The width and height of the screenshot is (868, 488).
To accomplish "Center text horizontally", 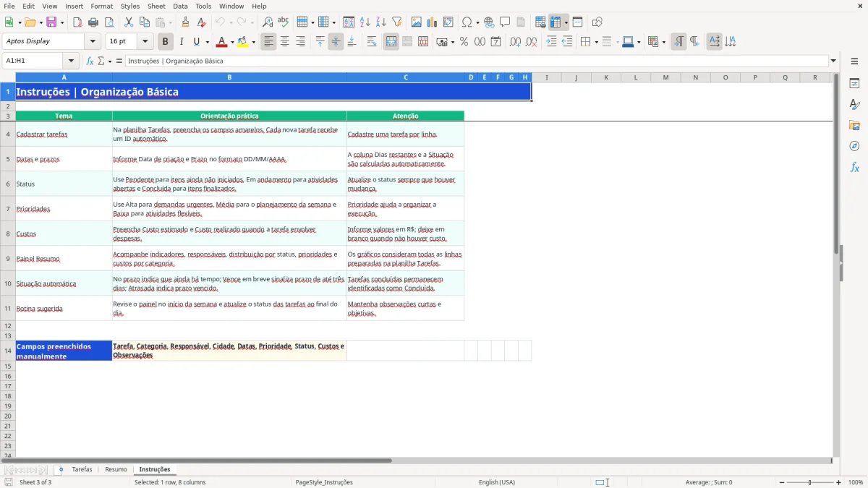I will (284, 42).
